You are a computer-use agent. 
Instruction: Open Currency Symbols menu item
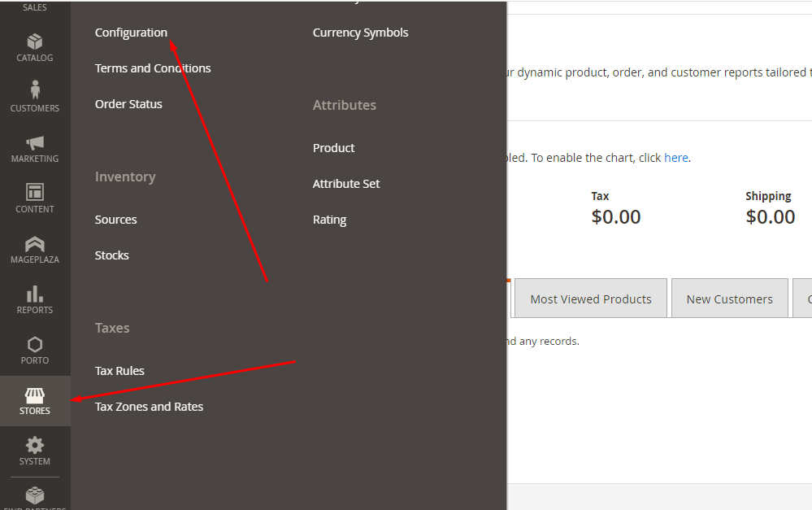(360, 33)
